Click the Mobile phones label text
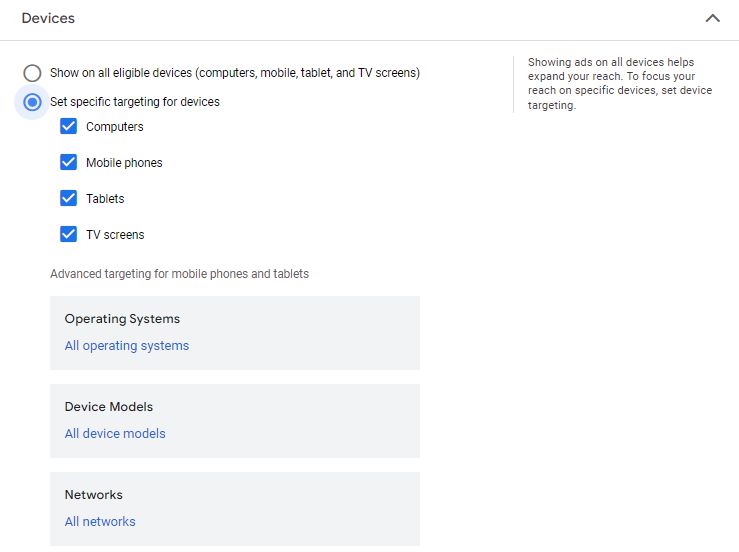Image resolution: width=739 pixels, height=552 pixels. click(x=124, y=163)
